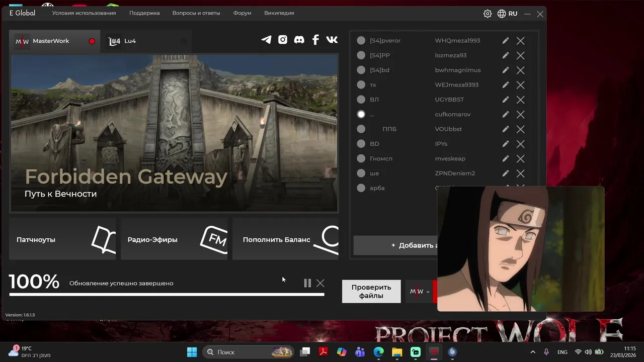Change language via RU globe selector
The height and width of the screenshot is (362, 644).
[507, 14]
